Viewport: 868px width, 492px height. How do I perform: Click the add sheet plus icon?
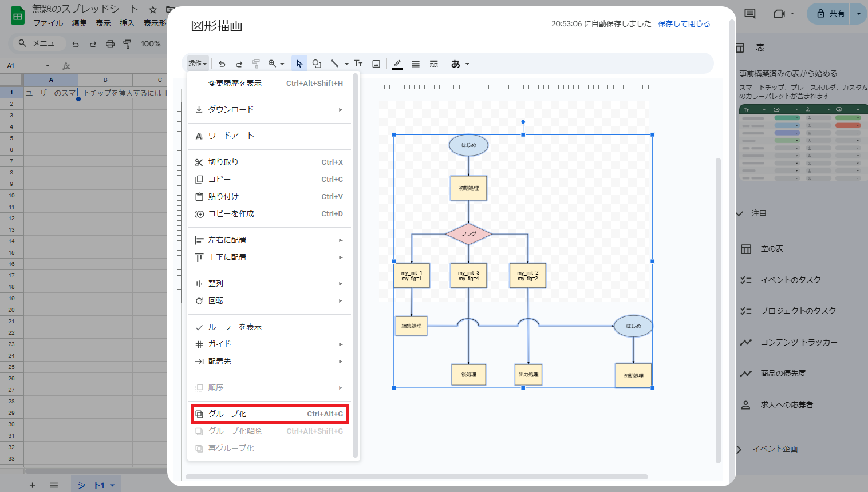32,485
